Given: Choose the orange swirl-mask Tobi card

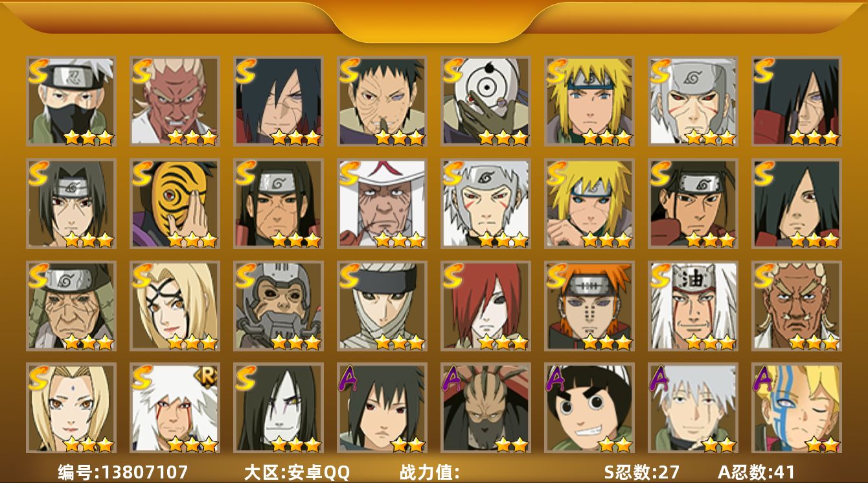Looking at the screenshot, I should (x=174, y=204).
